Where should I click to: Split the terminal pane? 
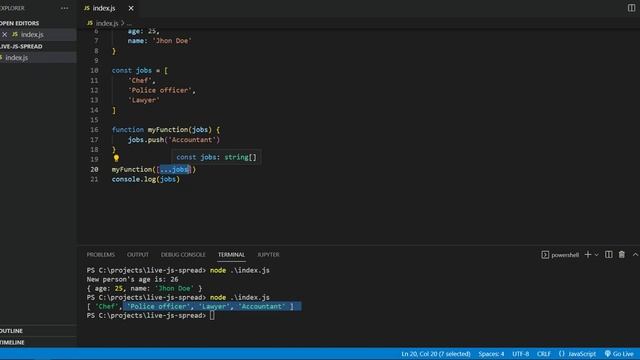[608, 255]
